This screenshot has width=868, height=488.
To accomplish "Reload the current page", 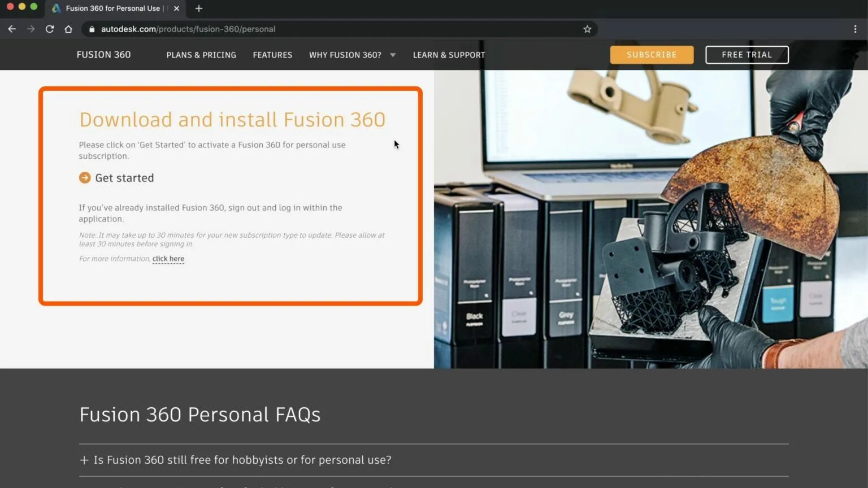I will point(50,29).
